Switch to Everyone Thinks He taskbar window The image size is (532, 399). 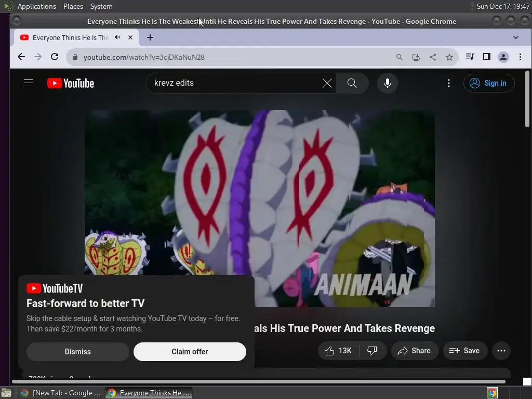coord(149,393)
